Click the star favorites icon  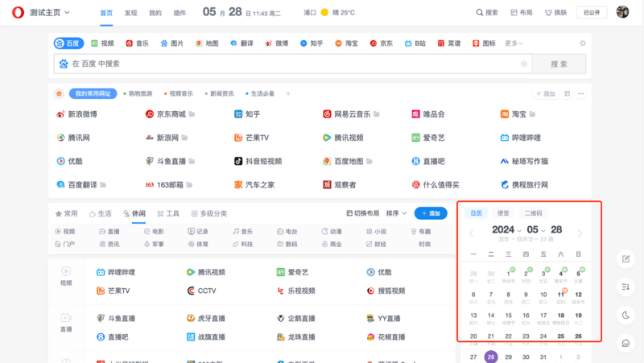(59, 93)
